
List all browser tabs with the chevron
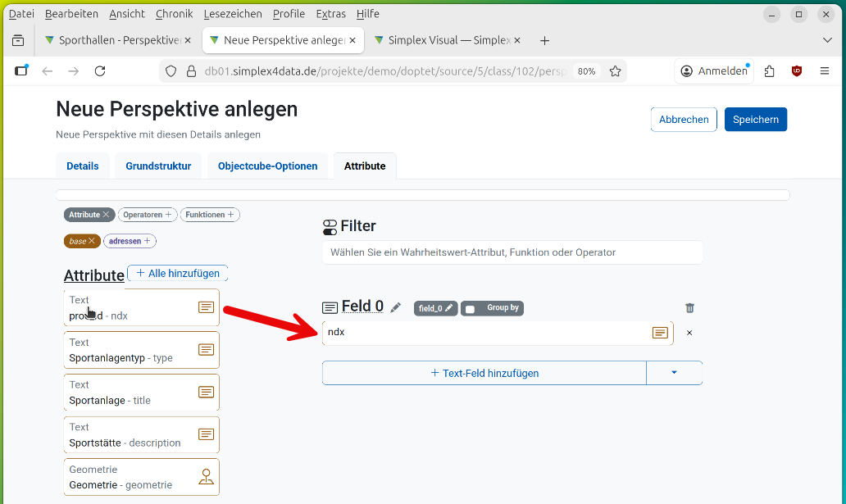click(826, 40)
